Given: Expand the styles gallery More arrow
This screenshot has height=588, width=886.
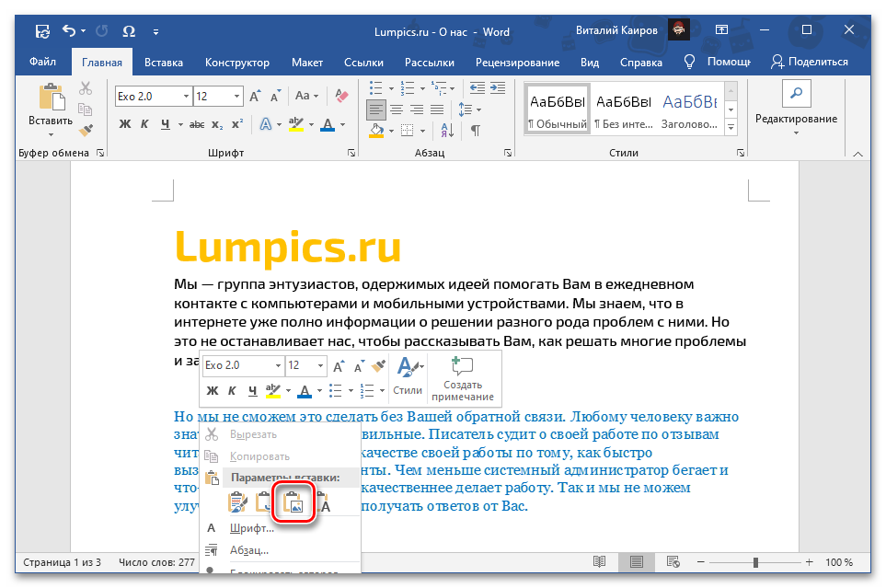Looking at the screenshot, I should coord(731,128).
